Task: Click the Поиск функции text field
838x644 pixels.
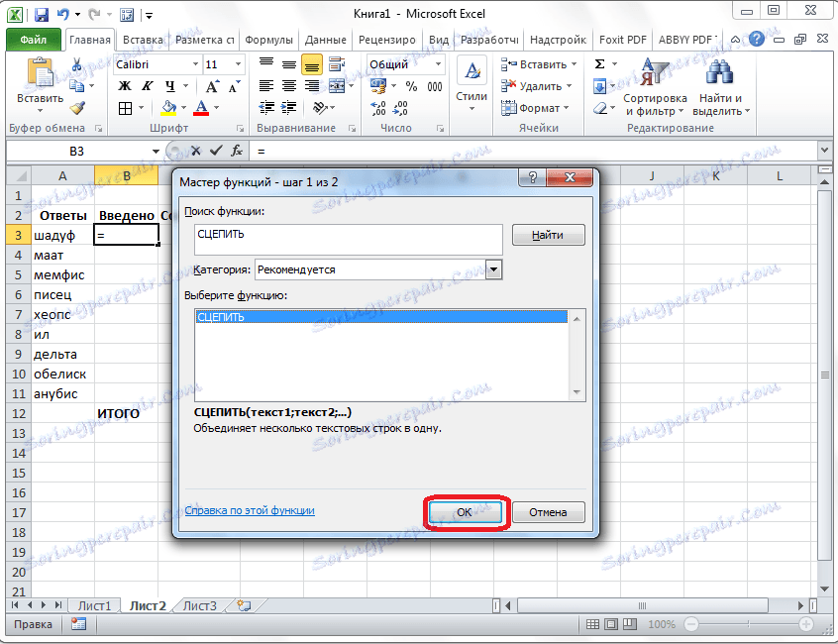Action: pos(349,239)
